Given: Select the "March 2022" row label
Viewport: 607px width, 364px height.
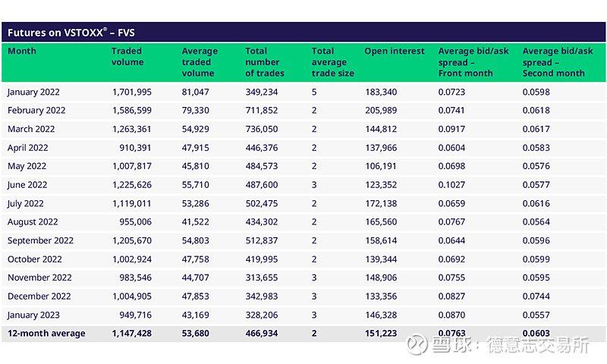Looking at the screenshot, I should coord(31,129).
